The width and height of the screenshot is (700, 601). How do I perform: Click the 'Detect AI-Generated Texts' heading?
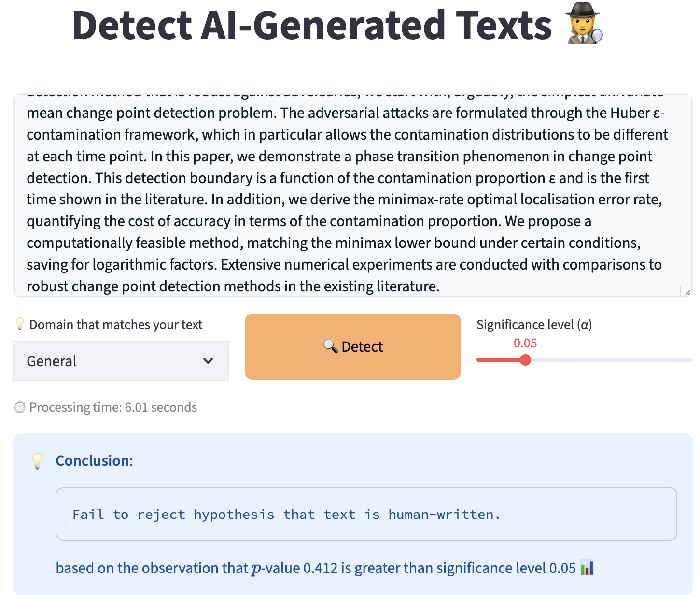point(312,25)
